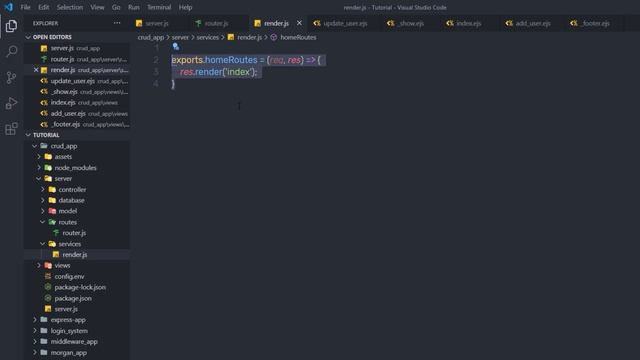Screen dimensions: 640x360
Task: Open the Selection menu
Action: pos(69,7)
